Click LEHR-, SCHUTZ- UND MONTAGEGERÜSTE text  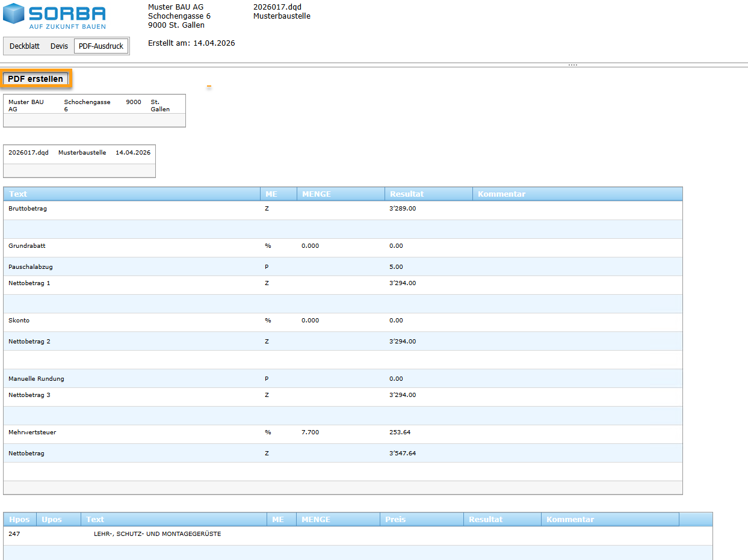pos(158,534)
